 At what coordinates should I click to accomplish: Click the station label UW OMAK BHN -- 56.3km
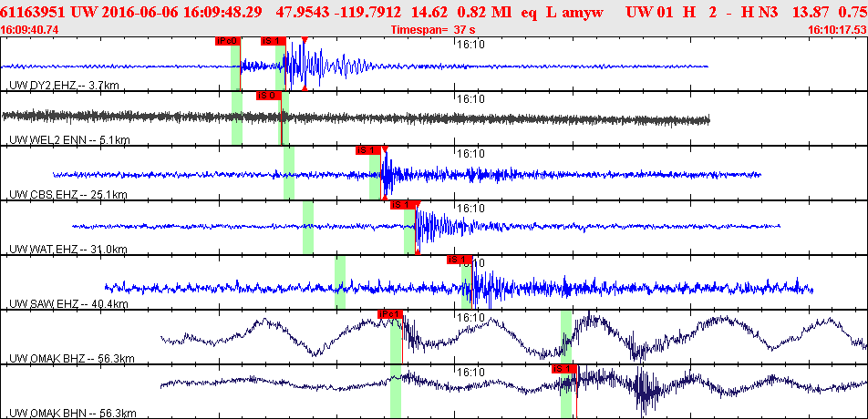point(73,414)
